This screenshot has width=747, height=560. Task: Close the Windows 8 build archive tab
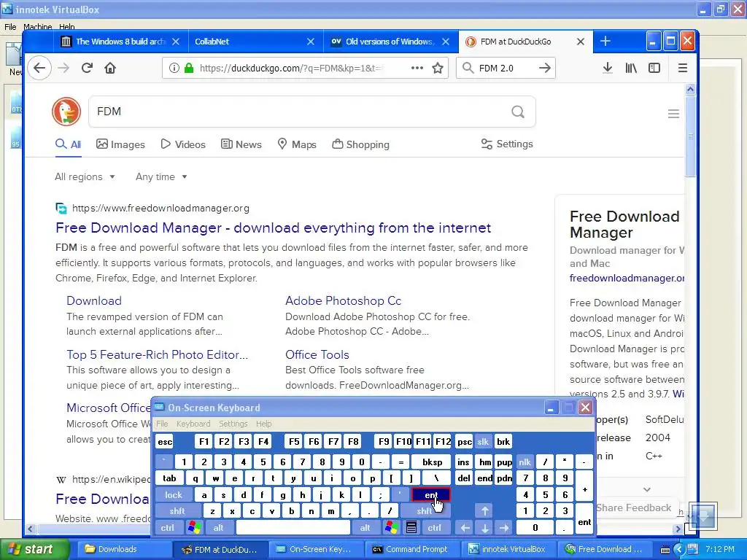pyautogui.click(x=176, y=42)
